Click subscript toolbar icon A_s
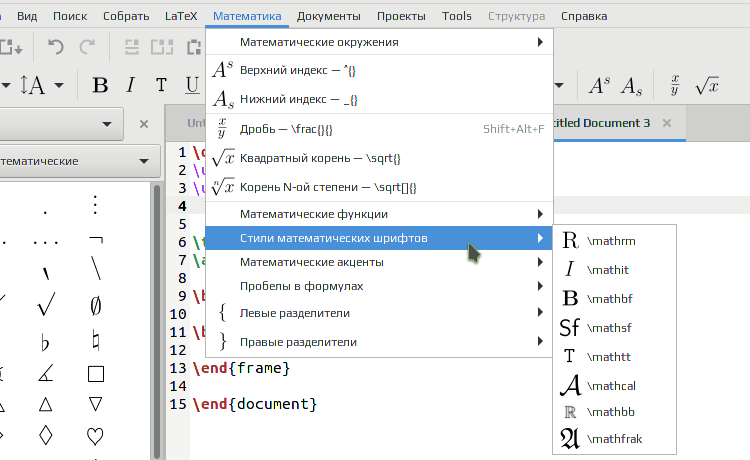Viewport: 750px width, 460px height. (x=631, y=87)
